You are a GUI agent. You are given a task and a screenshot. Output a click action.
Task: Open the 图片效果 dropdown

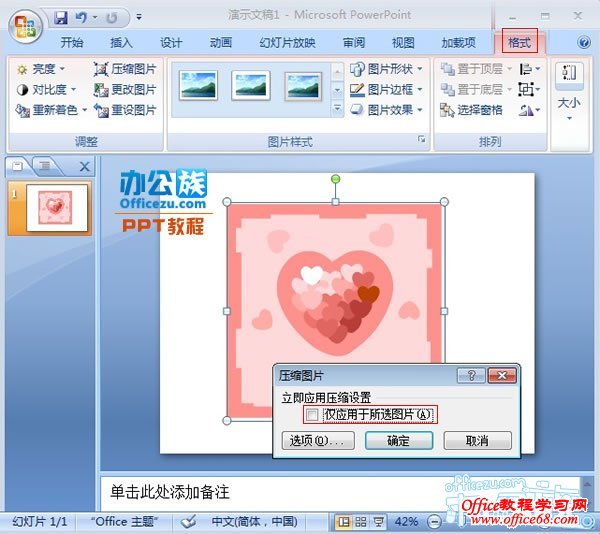386,111
